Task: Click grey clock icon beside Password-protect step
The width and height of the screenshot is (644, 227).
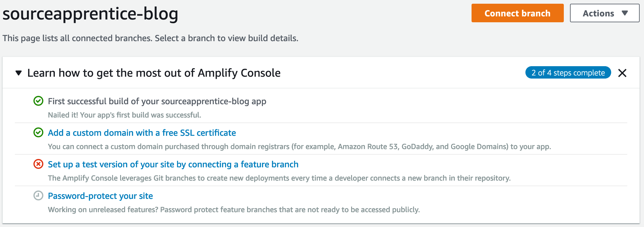Action: point(38,195)
